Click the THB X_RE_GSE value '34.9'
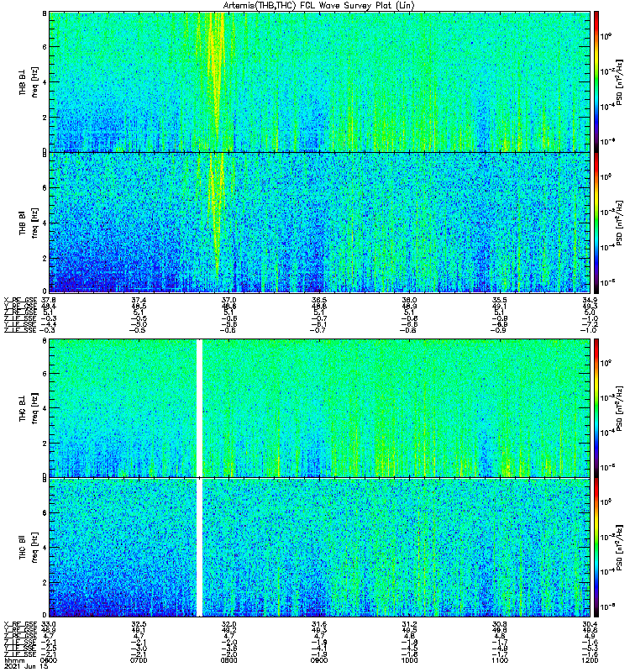The width and height of the screenshot is (630, 672). [x=590, y=300]
